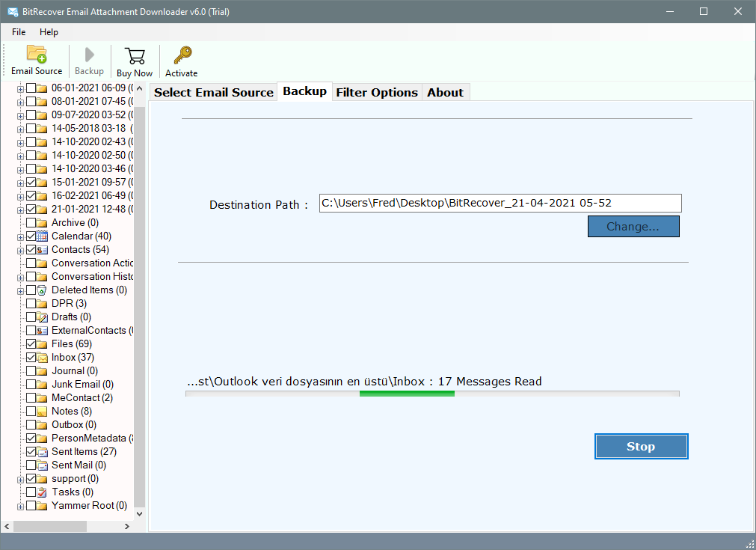756x550 pixels.
Task: Uncheck the Calendar (40) checkbox
Action: pyautogui.click(x=31, y=236)
